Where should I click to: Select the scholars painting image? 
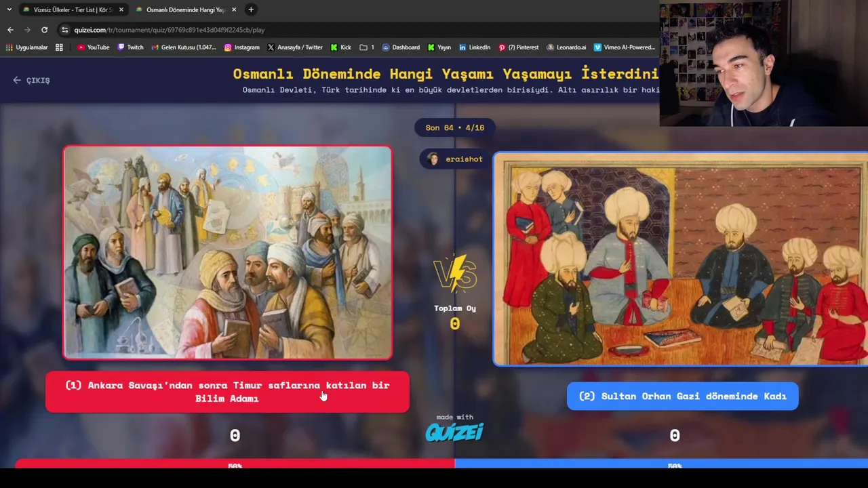click(227, 252)
